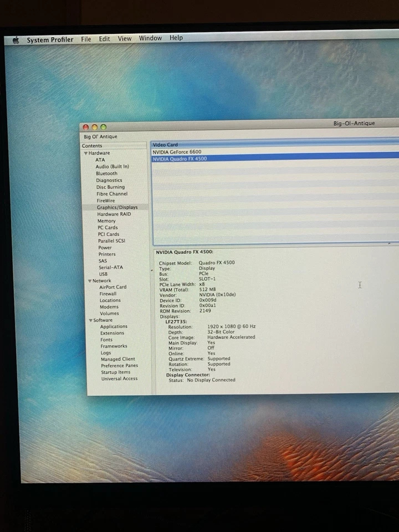Collapse the Network section triangle
This screenshot has height=532, width=399.
[90, 281]
